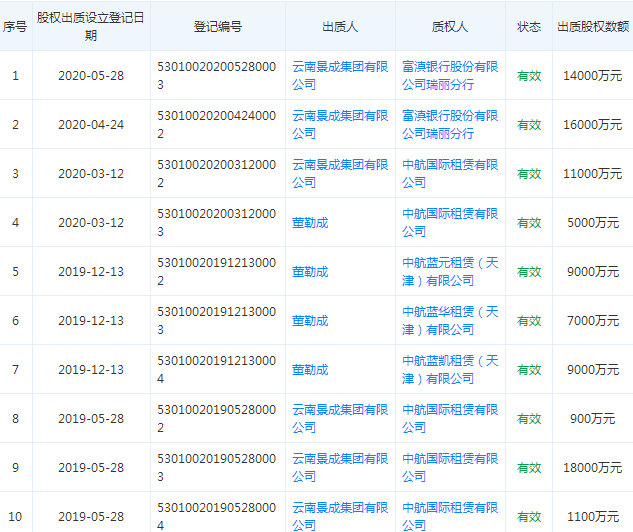This screenshot has width=633, height=532.
Task: Select registration number 53010020190528000 4
Action: coord(216,516)
